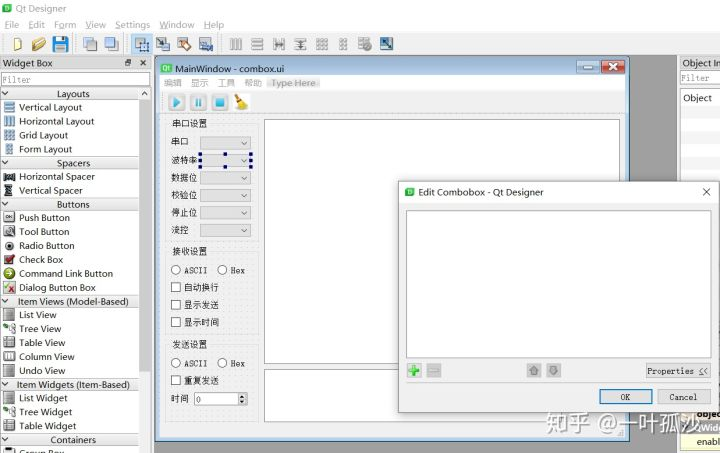Open the 串口 combo box
Image resolution: width=720 pixels, height=453 pixels.
click(225, 143)
